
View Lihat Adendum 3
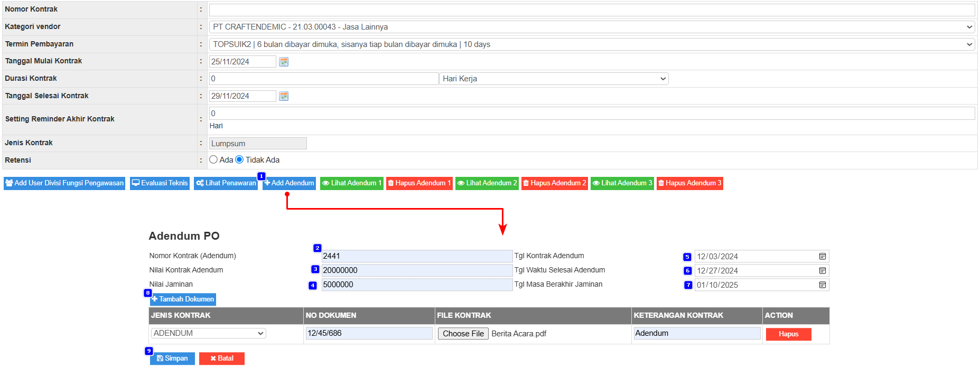622,183
